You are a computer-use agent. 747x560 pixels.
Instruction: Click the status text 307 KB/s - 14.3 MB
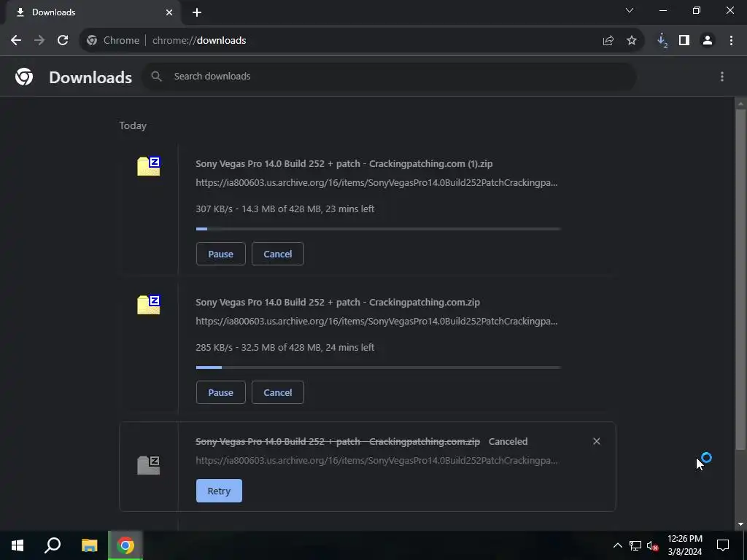(x=285, y=209)
